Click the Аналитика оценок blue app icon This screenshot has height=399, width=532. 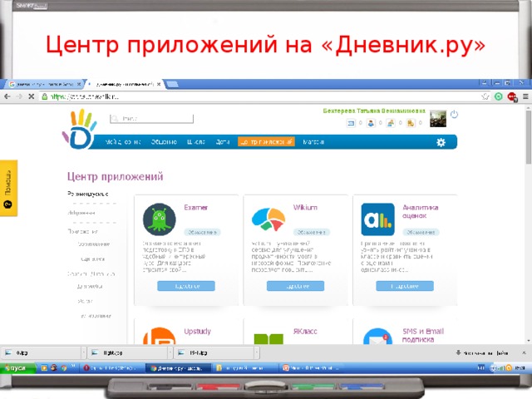click(377, 219)
